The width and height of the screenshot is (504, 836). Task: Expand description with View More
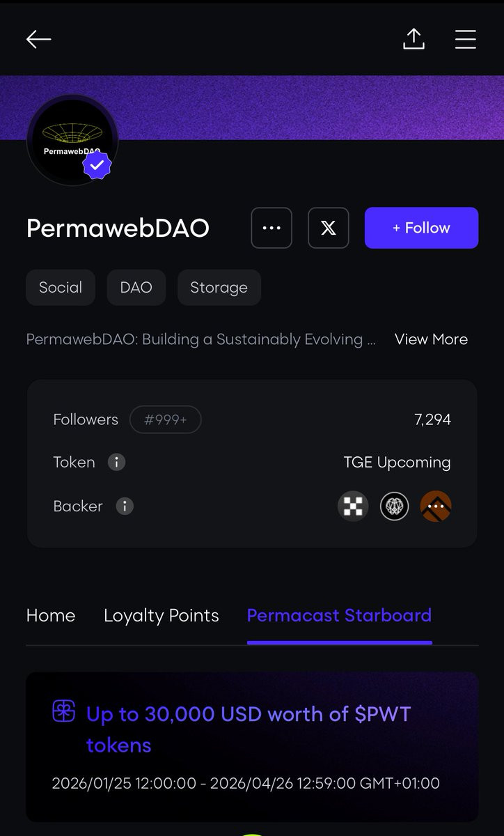(431, 339)
